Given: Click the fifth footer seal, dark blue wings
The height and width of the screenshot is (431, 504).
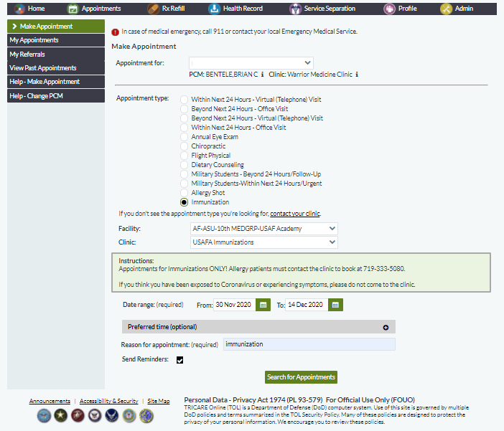Looking at the screenshot, I should coord(111,416).
